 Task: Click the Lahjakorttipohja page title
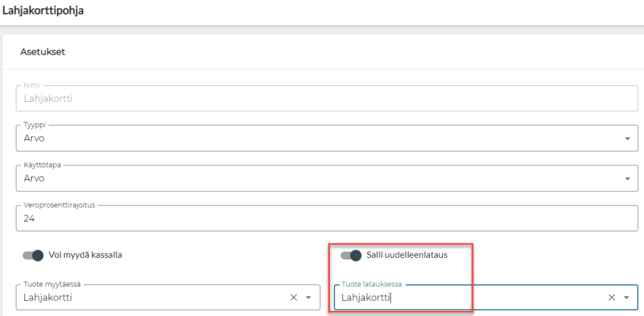point(43,11)
